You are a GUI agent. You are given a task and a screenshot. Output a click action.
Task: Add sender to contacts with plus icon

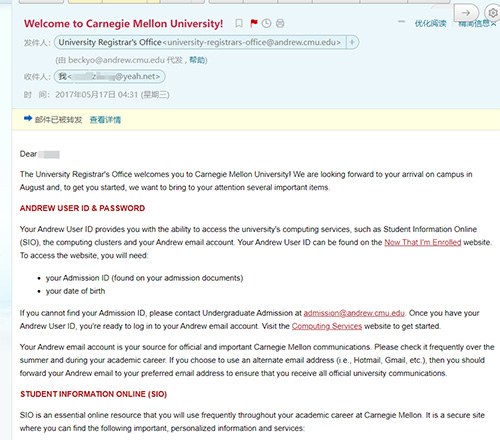click(x=352, y=42)
